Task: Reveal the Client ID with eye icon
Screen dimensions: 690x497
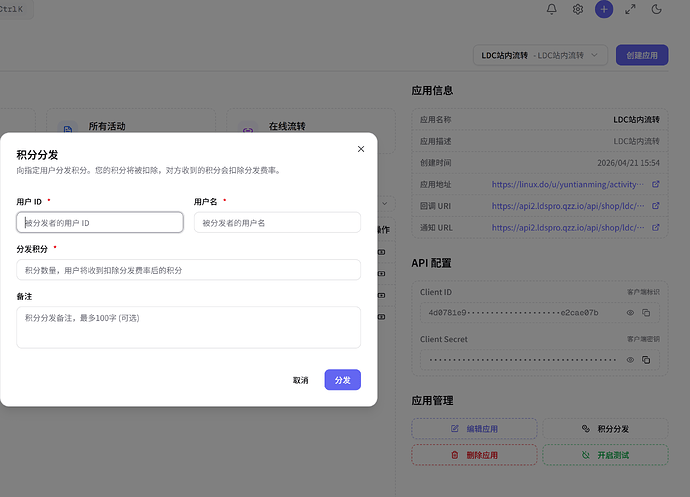Action: pyautogui.click(x=630, y=313)
